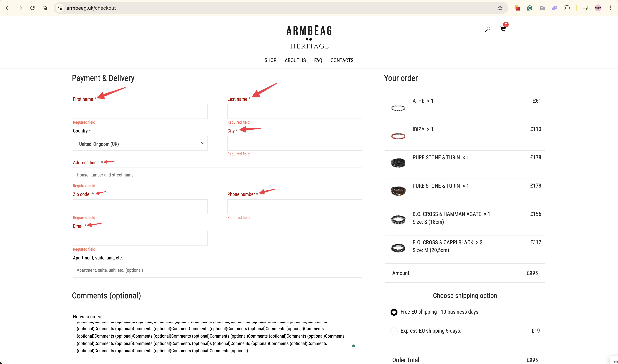This screenshot has height=364, width=618.
Task: Click the site information icon in address bar
Action: click(x=60, y=8)
